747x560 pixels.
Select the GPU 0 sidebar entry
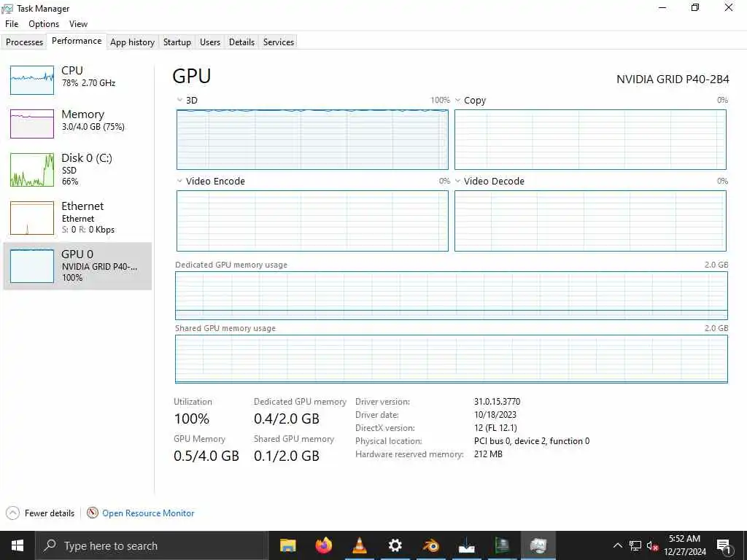point(77,265)
